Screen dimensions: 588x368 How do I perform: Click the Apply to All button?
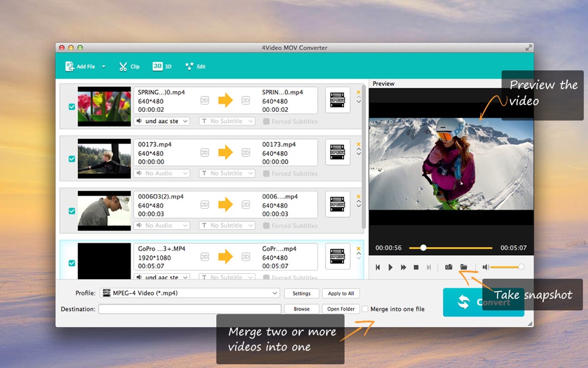click(341, 293)
